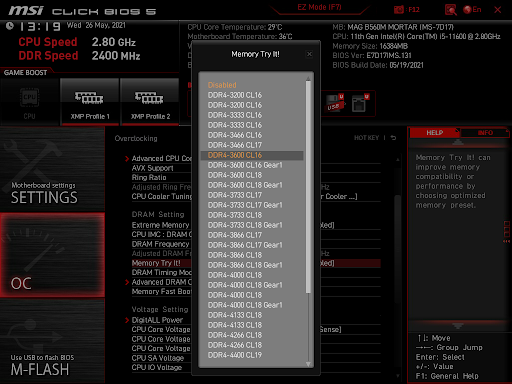Click the Memory Try It! list scrollbar
The width and height of the screenshot is (512, 384).
click(308, 187)
